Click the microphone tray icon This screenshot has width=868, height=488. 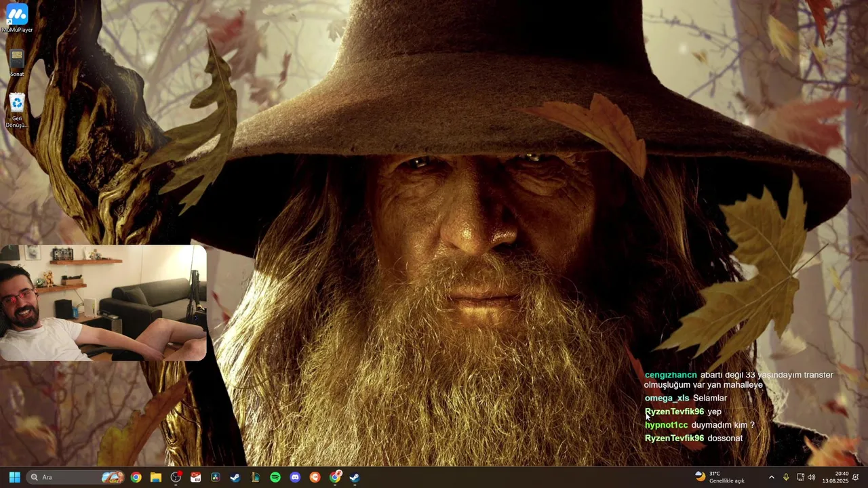tap(786, 477)
